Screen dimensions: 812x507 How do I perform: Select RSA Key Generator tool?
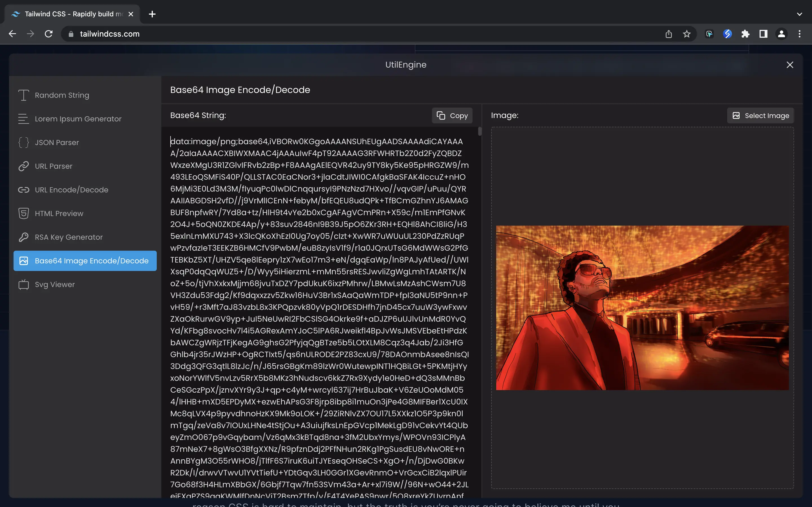coord(69,237)
